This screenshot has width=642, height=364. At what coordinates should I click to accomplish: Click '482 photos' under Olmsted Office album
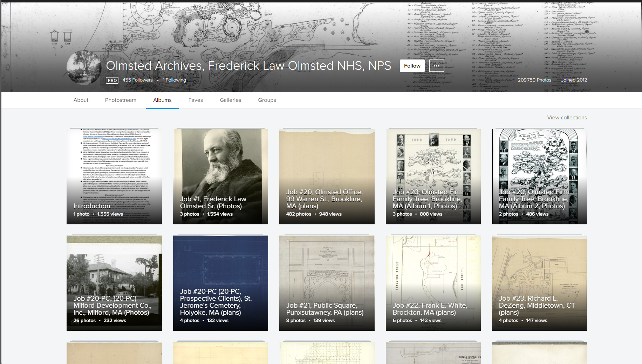click(299, 214)
